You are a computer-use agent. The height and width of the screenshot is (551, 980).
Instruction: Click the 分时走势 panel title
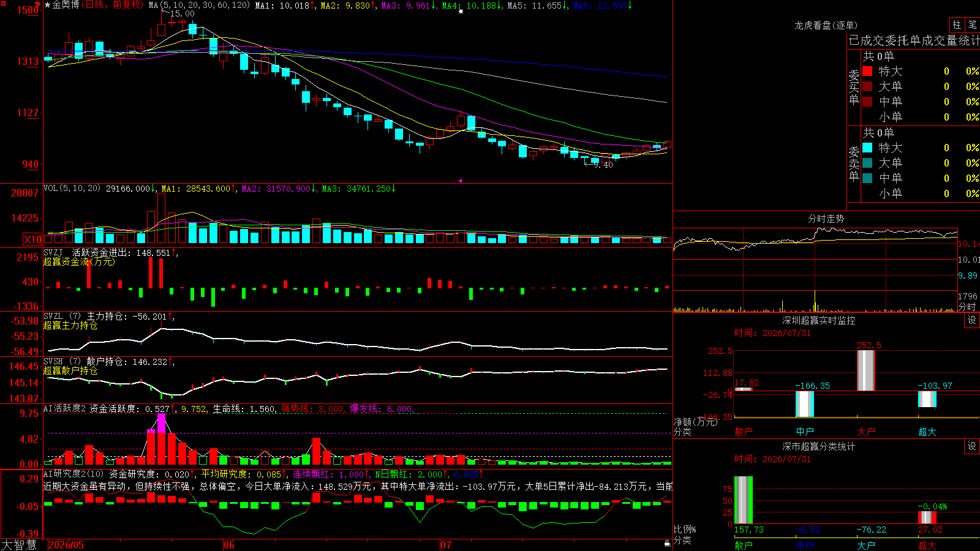(826, 219)
